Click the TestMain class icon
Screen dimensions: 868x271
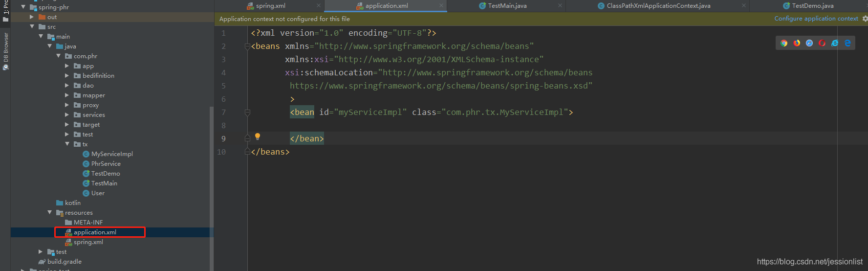click(x=86, y=183)
